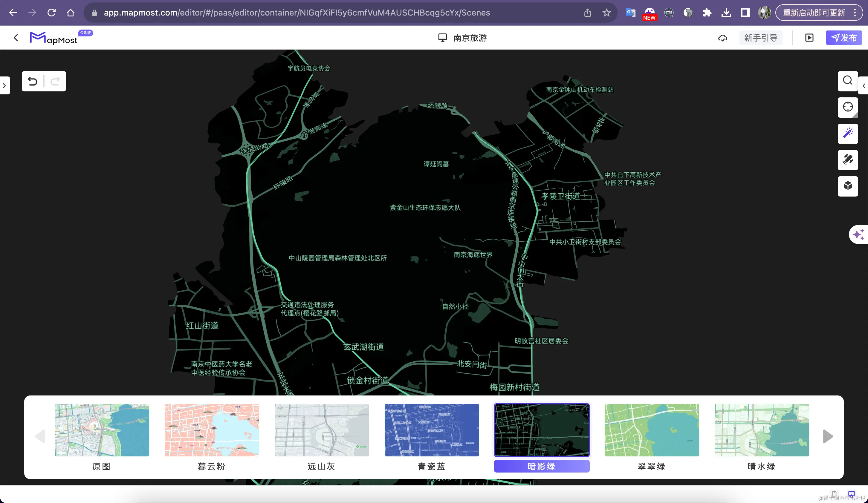Collapse the right side panel arrow

point(864,85)
